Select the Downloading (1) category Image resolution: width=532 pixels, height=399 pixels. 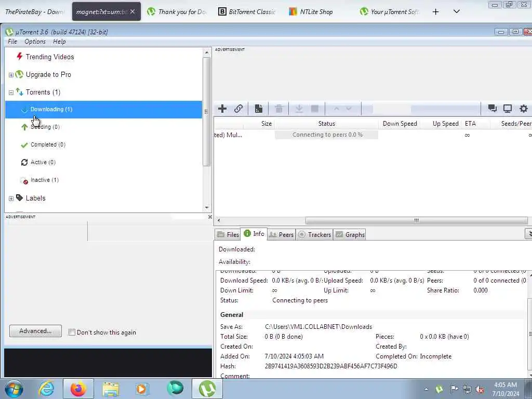pos(103,109)
